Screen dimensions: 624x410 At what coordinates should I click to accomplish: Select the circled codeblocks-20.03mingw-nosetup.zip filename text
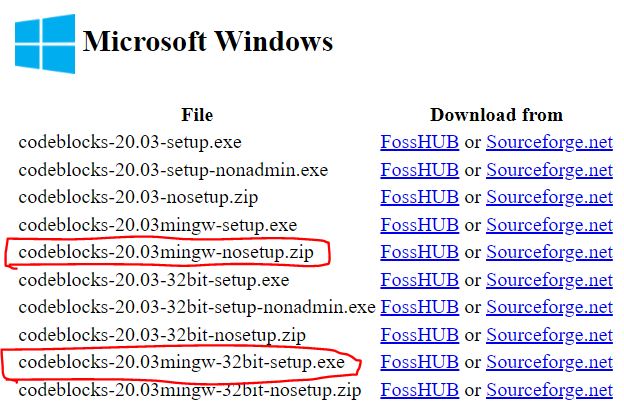166,252
